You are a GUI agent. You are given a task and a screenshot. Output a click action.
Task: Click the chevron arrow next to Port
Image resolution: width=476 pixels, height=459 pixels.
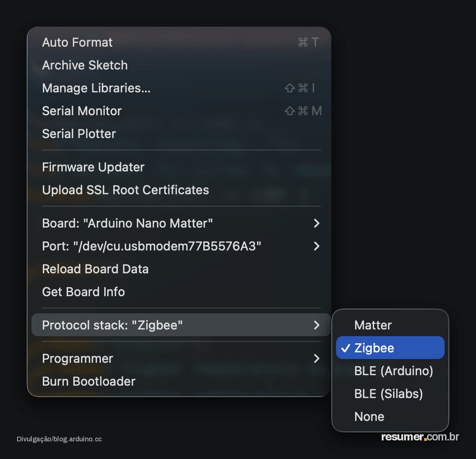317,246
